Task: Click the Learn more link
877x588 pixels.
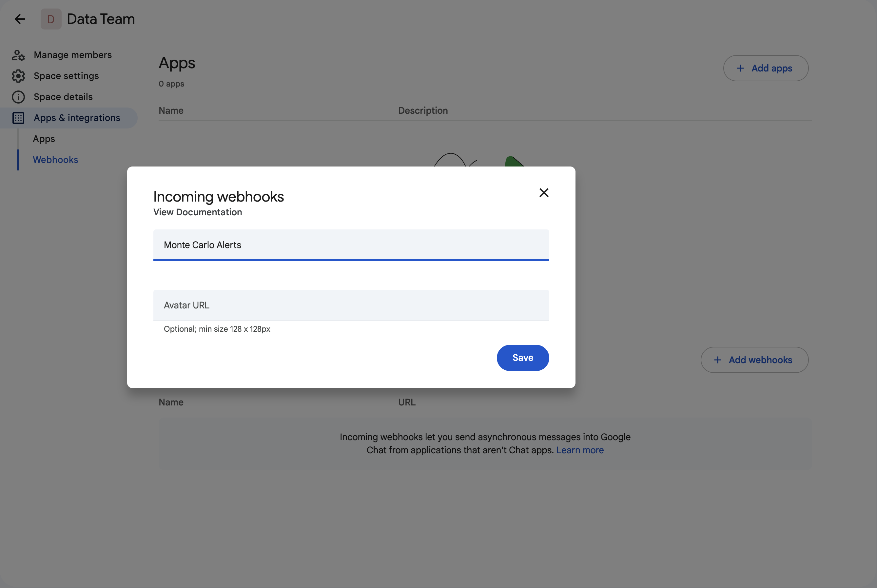Action: pyautogui.click(x=580, y=450)
